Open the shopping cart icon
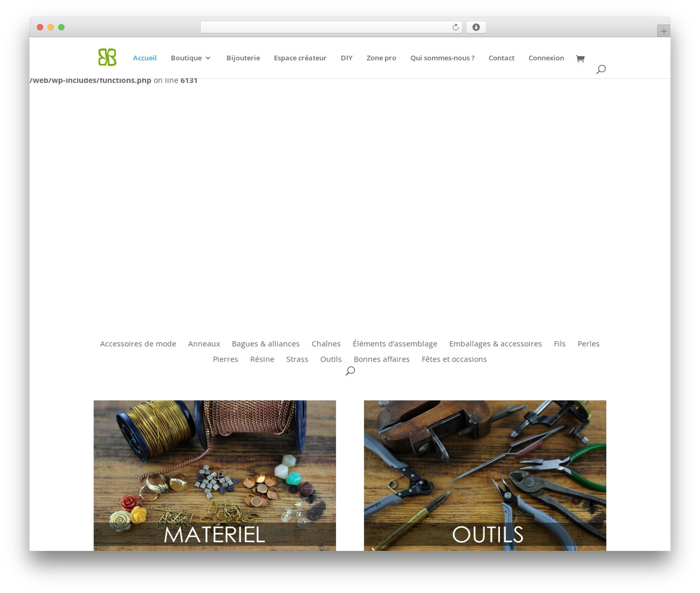 tap(580, 59)
